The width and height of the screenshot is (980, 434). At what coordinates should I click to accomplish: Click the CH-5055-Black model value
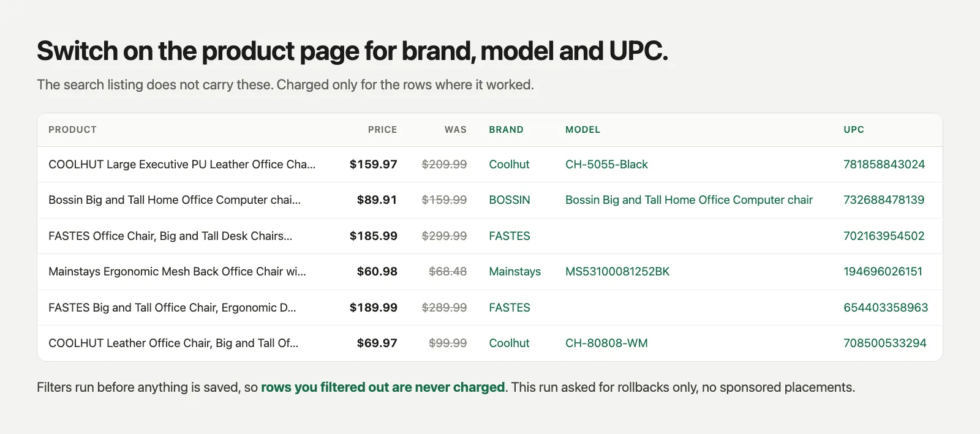point(606,164)
